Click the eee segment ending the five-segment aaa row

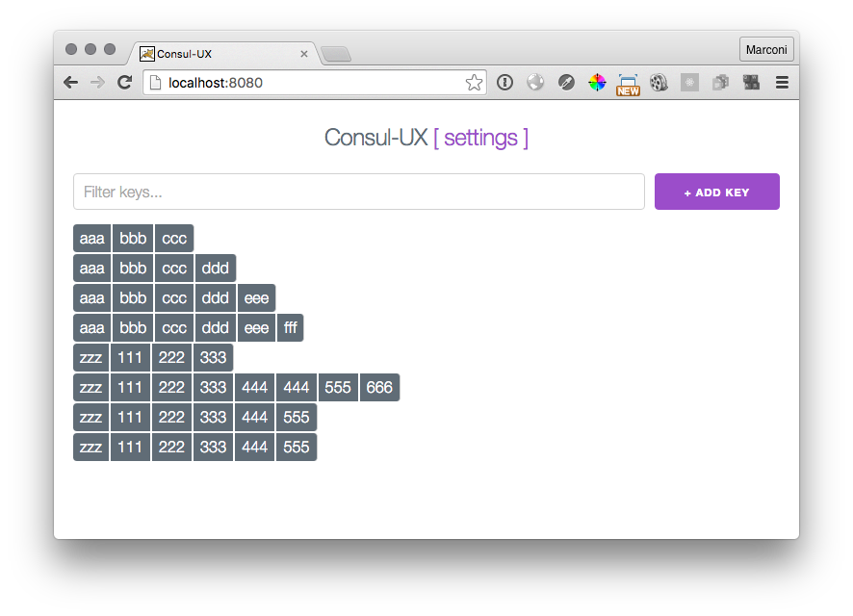click(x=256, y=298)
